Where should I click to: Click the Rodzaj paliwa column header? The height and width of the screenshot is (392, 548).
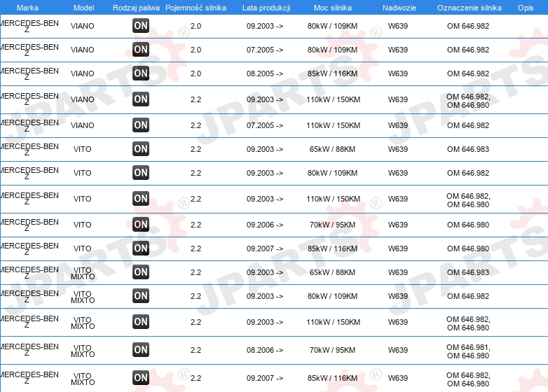(136, 8)
